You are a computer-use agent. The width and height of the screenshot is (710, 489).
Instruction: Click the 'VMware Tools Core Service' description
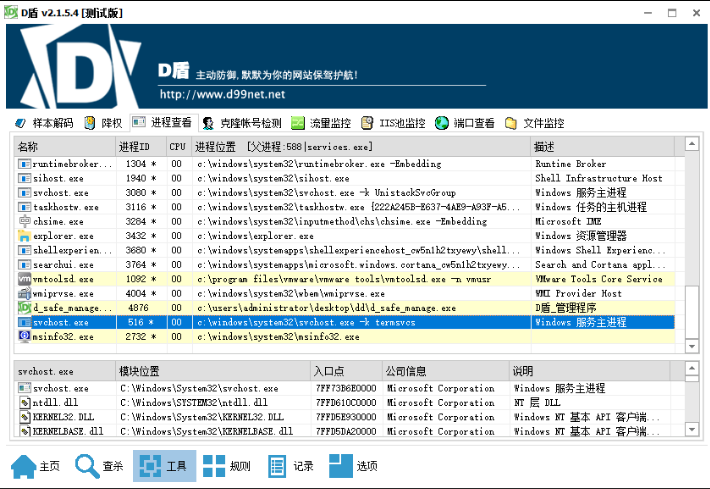click(599, 279)
